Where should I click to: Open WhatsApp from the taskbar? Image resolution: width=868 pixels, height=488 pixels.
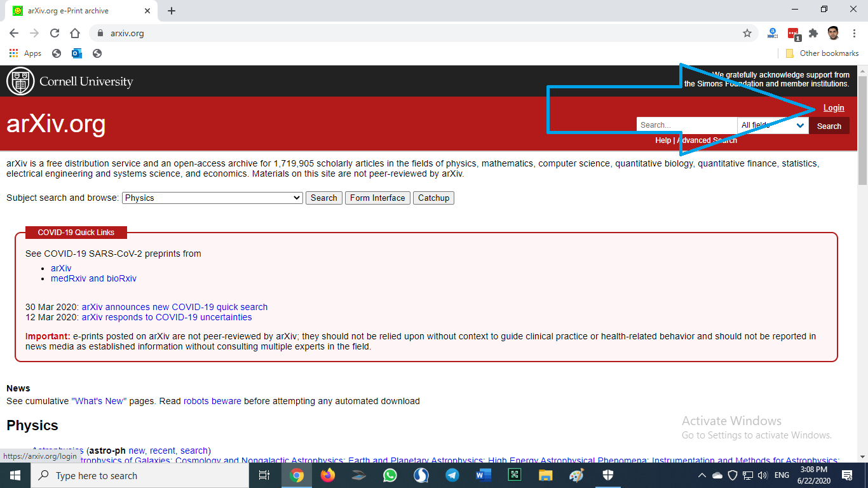pyautogui.click(x=390, y=475)
